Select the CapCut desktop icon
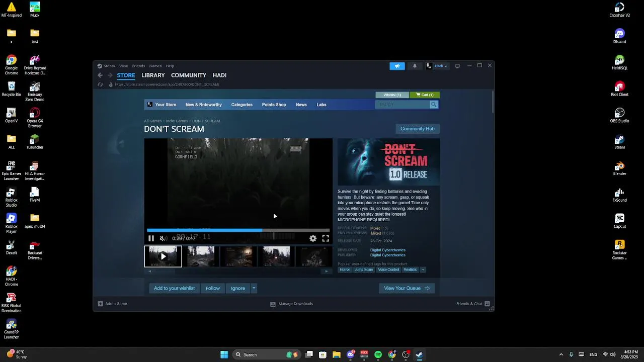 click(x=619, y=221)
